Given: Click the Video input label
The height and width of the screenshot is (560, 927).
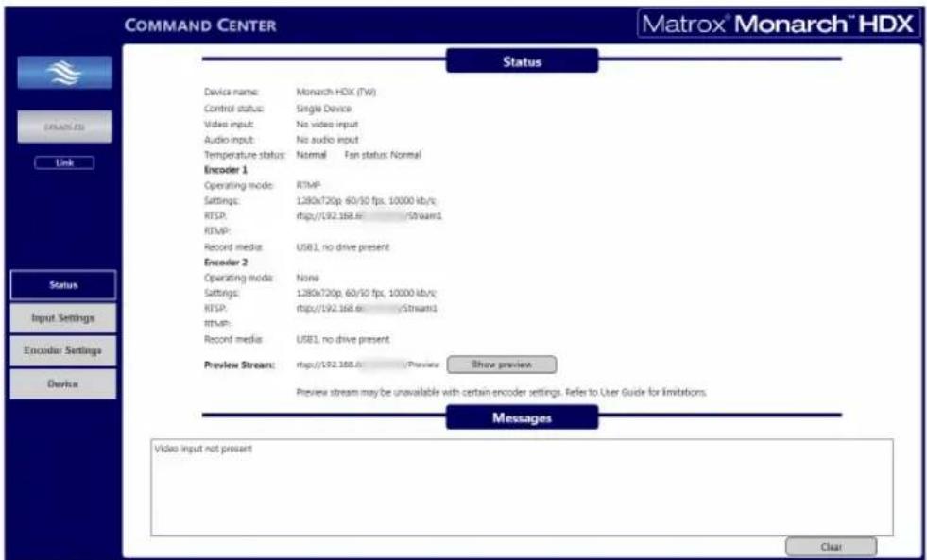Looking at the screenshot, I should pos(229,124).
